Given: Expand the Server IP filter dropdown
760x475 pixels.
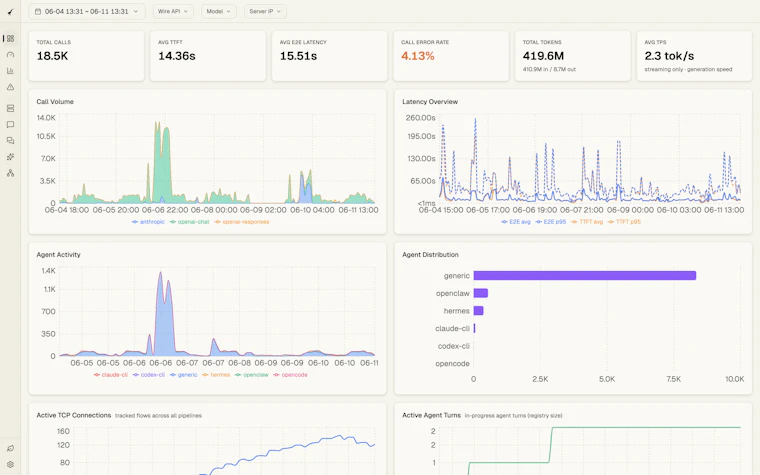Looking at the screenshot, I should point(265,11).
